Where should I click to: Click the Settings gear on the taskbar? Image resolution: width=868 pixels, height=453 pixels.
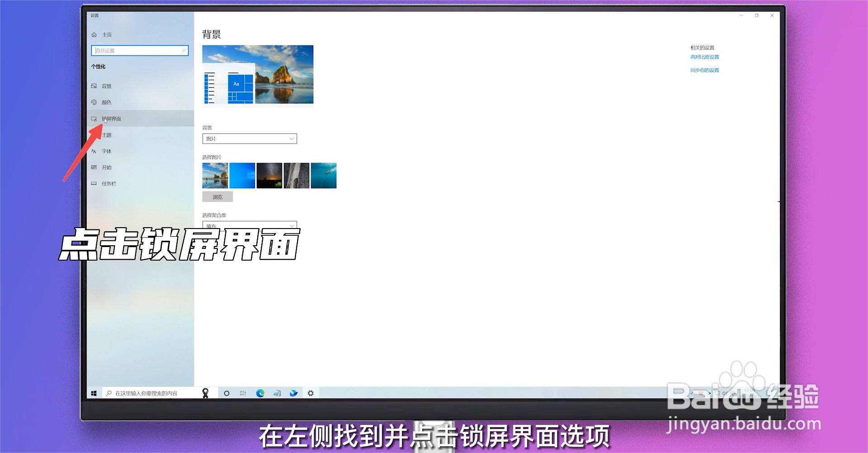[x=311, y=393]
